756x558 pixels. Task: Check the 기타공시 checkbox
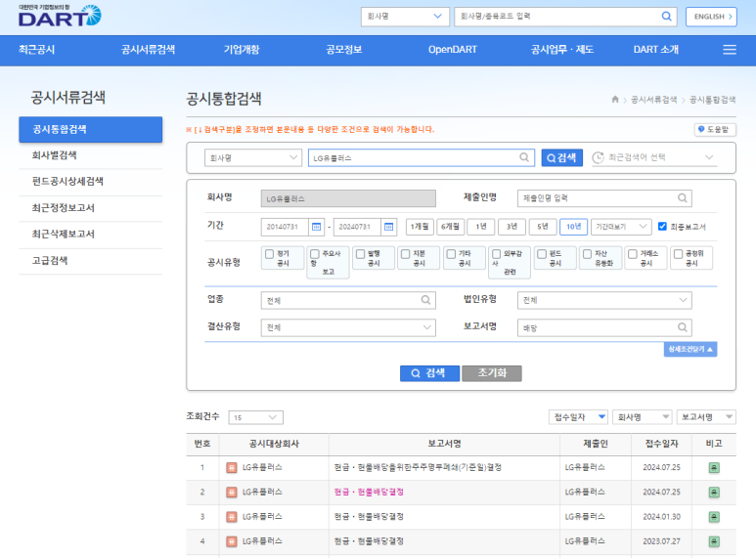[x=451, y=254]
